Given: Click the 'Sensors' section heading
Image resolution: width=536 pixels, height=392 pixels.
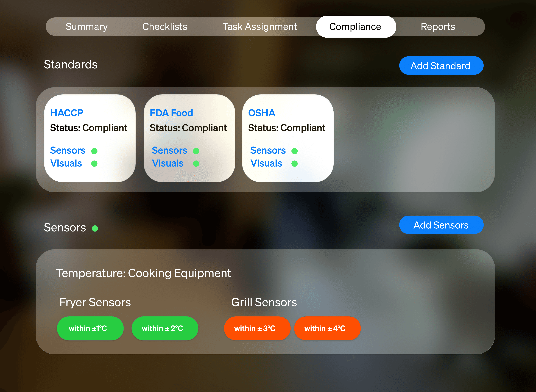Looking at the screenshot, I should (x=65, y=228).
